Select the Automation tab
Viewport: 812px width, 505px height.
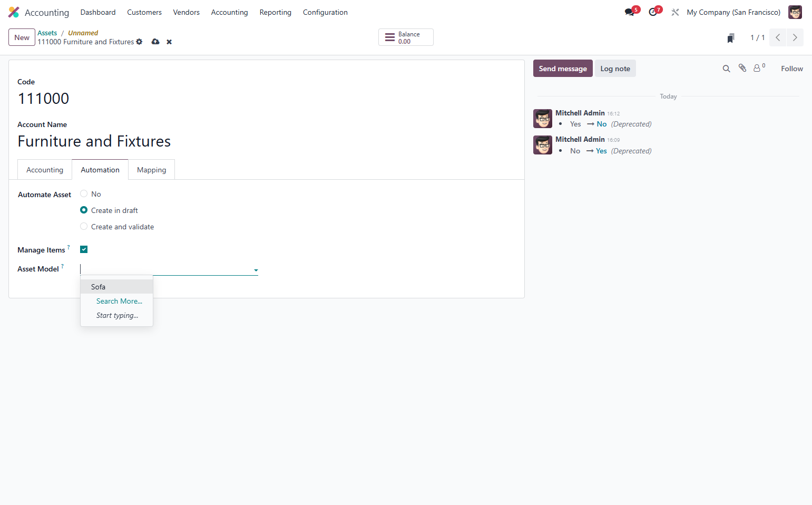coord(100,170)
